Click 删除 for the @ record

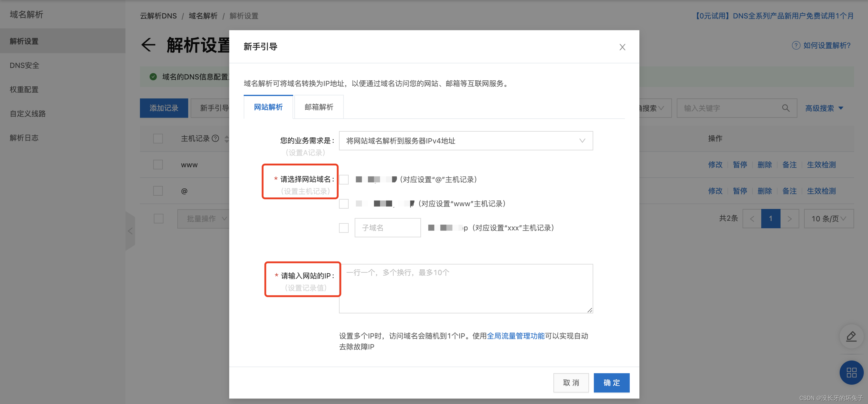[x=764, y=191]
